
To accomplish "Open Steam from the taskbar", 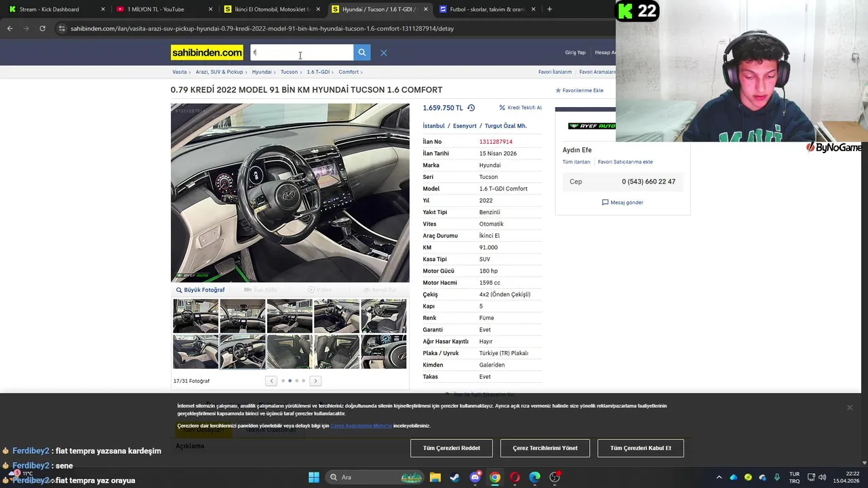I will click(x=454, y=477).
